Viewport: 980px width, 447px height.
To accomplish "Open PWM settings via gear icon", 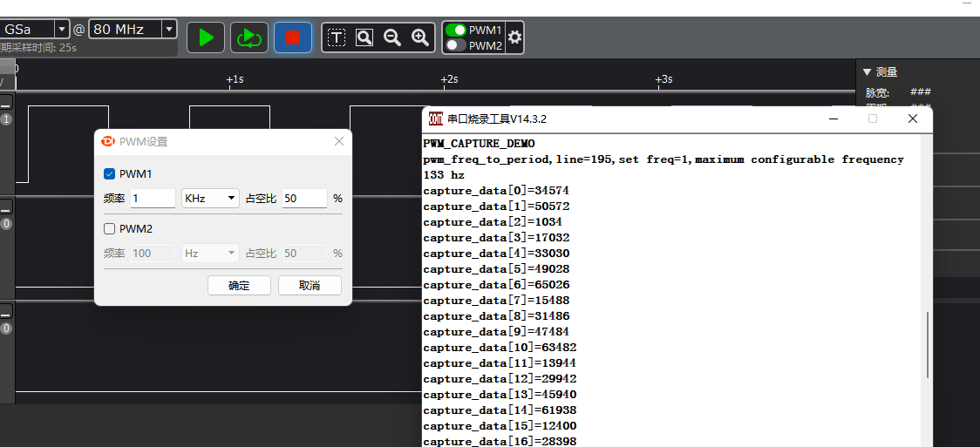I will pyautogui.click(x=514, y=38).
